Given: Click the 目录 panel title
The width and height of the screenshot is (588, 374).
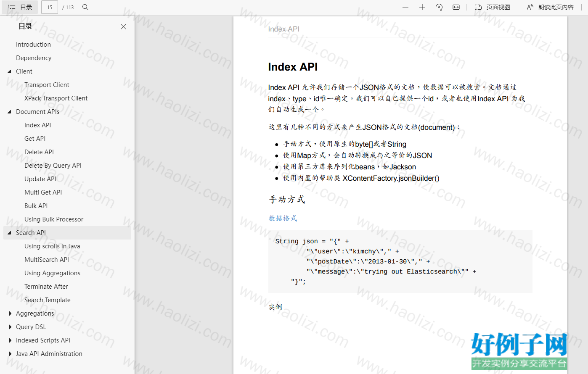Looking at the screenshot, I should (25, 26).
